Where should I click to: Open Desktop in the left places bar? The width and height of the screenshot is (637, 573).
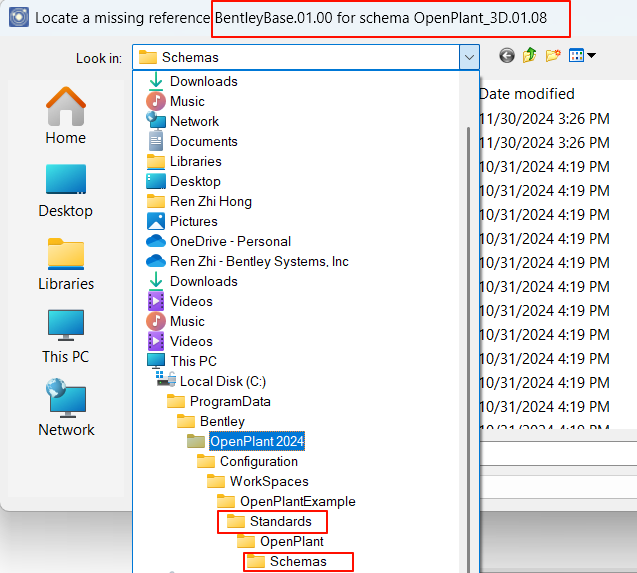(x=66, y=191)
